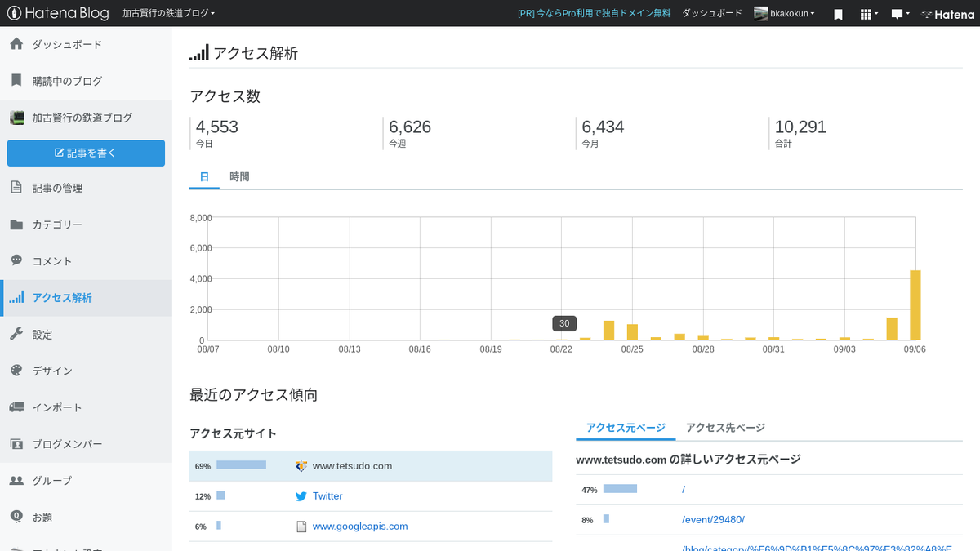The image size is (980, 551).
Task: Click the www.googleapis.com referrer link
Action: pyautogui.click(x=360, y=527)
